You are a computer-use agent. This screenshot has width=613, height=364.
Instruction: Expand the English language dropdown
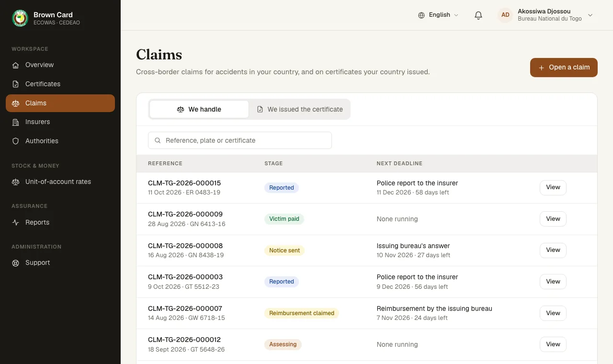[x=438, y=15]
